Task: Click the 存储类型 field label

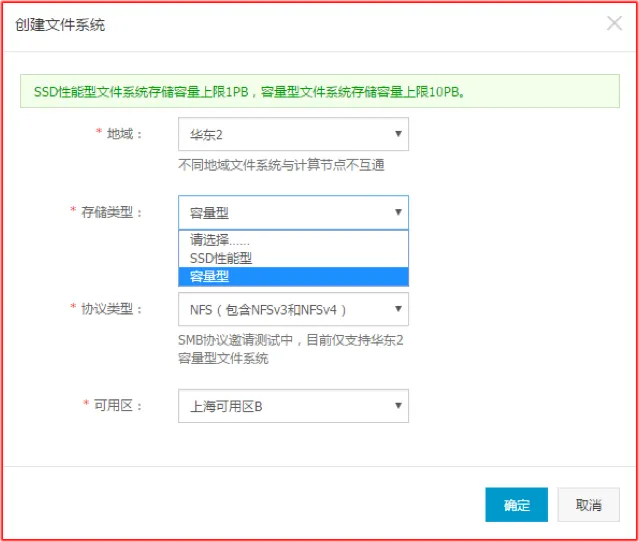Action: pyautogui.click(x=111, y=212)
